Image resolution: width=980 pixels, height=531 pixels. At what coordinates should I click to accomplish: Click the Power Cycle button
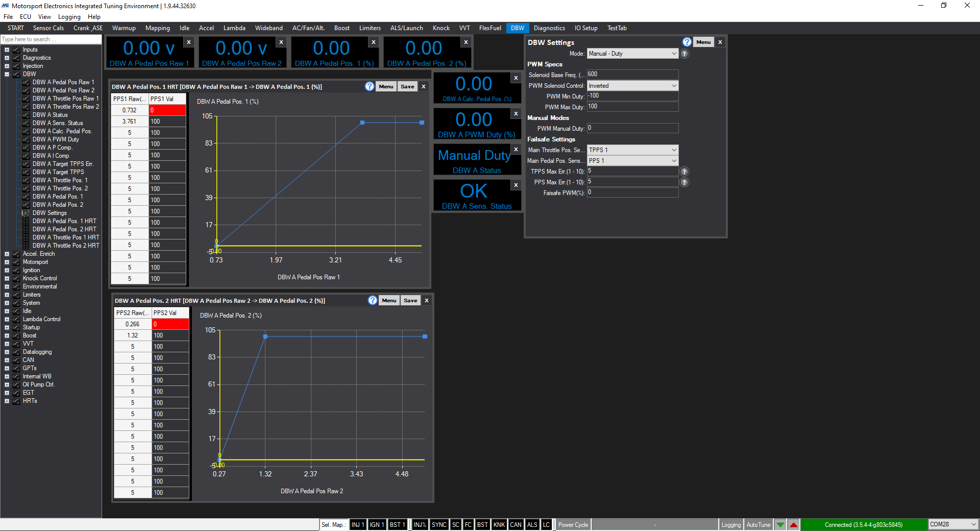click(x=573, y=525)
